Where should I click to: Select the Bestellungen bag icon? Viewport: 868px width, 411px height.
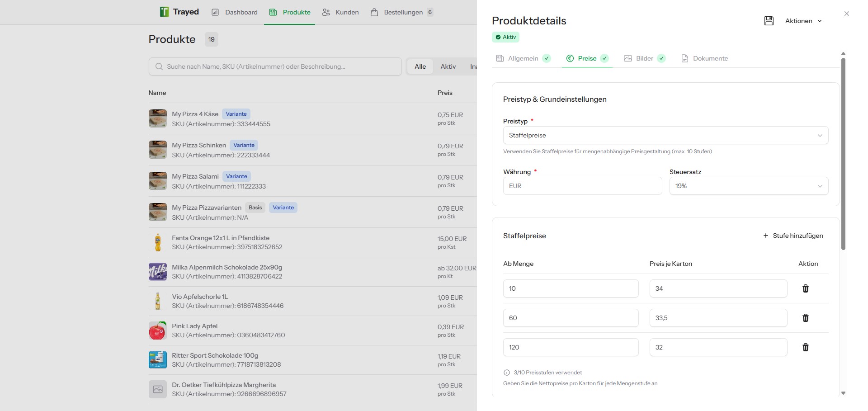point(374,12)
